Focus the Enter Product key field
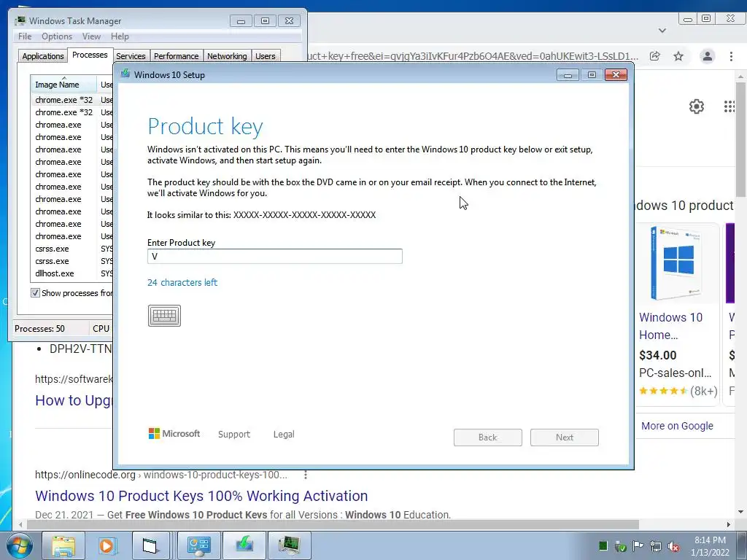Viewport: 747px width, 560px height. tap(275, 256)
